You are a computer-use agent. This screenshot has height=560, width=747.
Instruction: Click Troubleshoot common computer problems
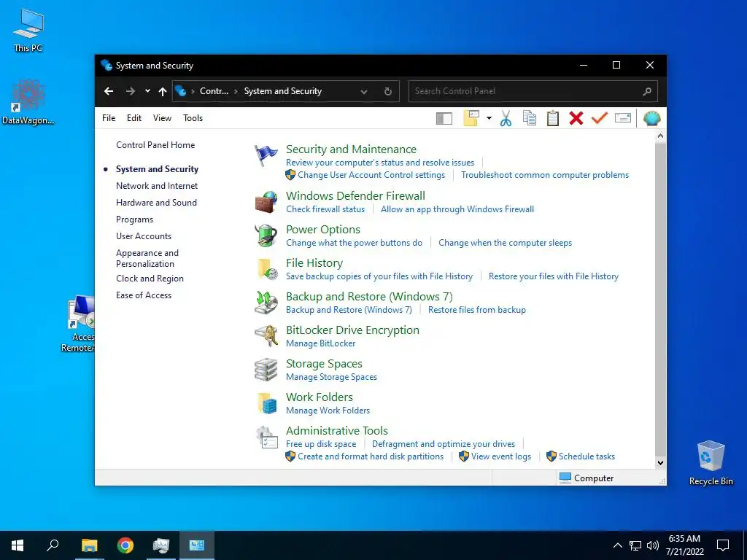[x=544, y=175]
